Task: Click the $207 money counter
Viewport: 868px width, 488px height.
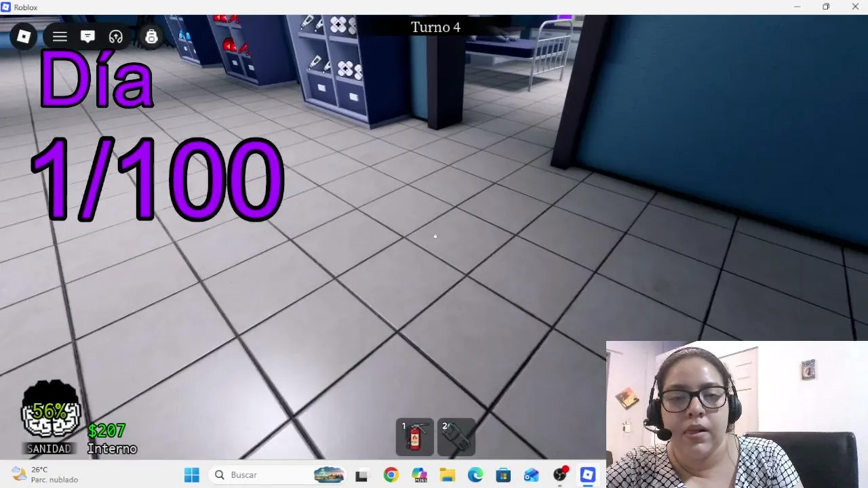Action: coord(106,431)
